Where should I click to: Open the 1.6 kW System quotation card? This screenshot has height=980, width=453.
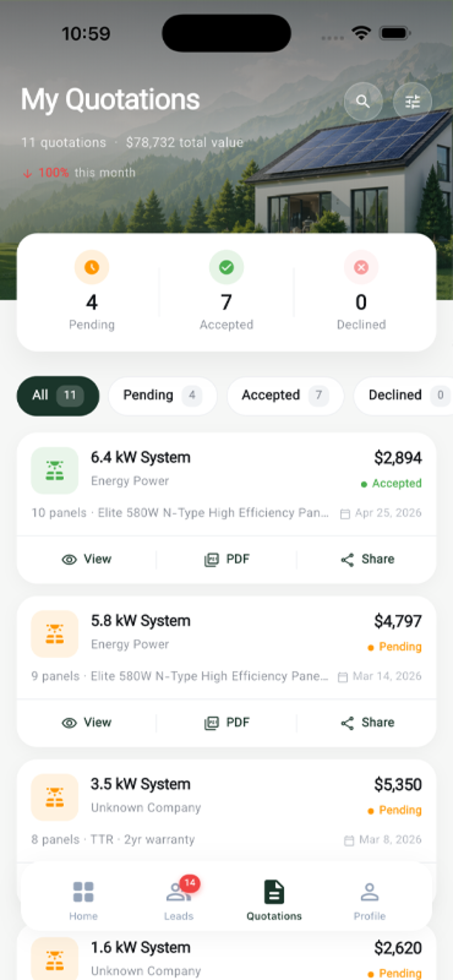(x=226, y=955)
